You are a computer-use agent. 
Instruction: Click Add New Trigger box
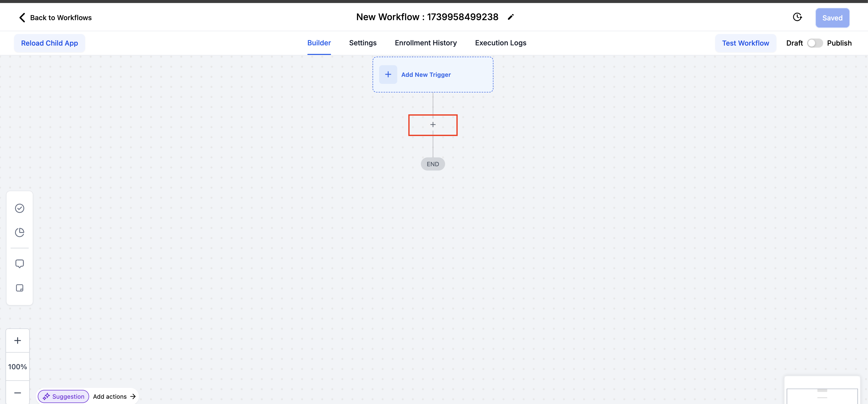point(433,75)
